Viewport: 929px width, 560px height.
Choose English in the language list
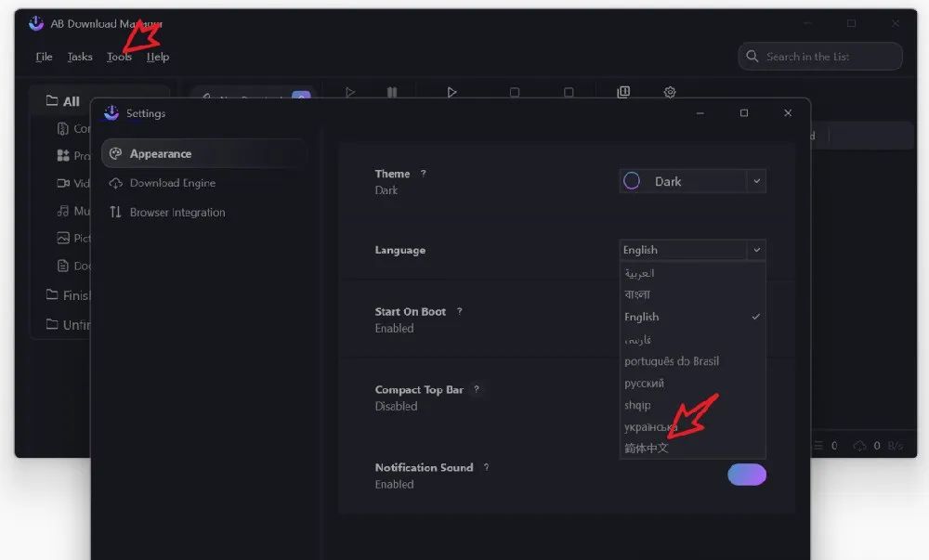(693, 317)
